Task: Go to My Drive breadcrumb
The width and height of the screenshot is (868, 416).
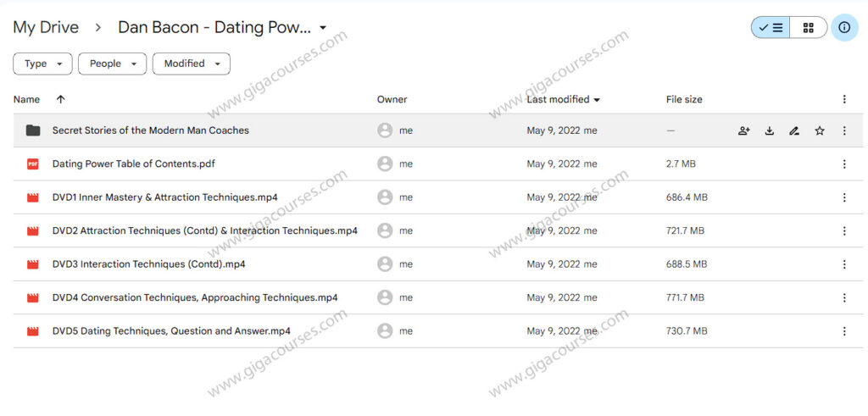Action: 46,27
